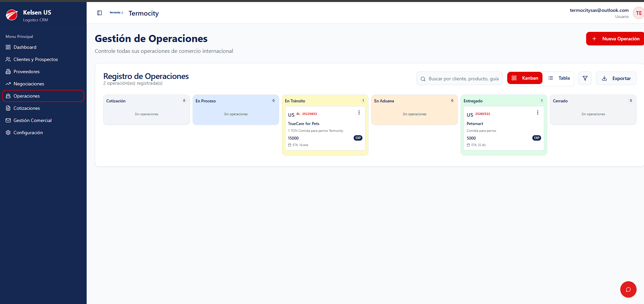The width and height of the screenshot is (644, 304).
Task: Open the filter funnel button
Action: (x=585, y=78)
